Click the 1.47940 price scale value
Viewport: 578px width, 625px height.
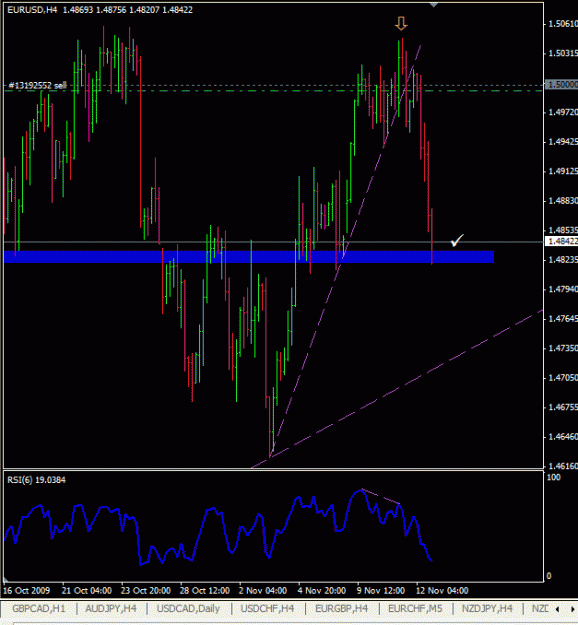(563, 289)
